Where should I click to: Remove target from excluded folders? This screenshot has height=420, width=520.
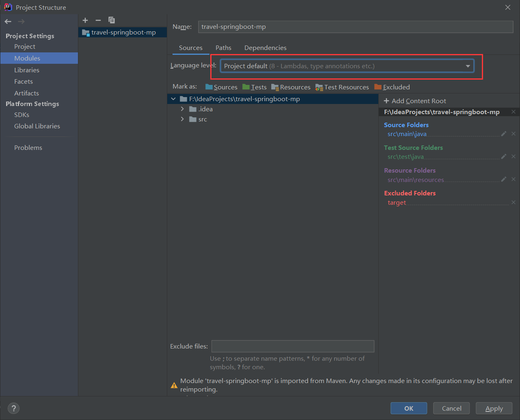pyautogui.click(x=514, y=202)
